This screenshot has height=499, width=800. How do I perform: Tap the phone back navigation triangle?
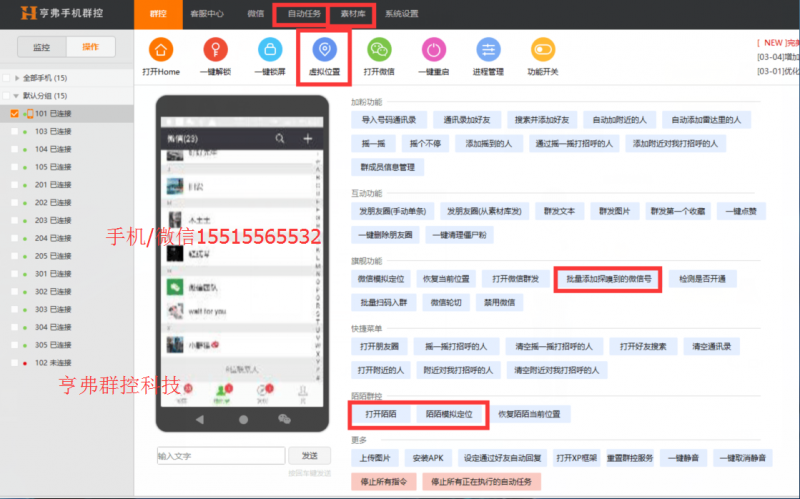[199, 419]
